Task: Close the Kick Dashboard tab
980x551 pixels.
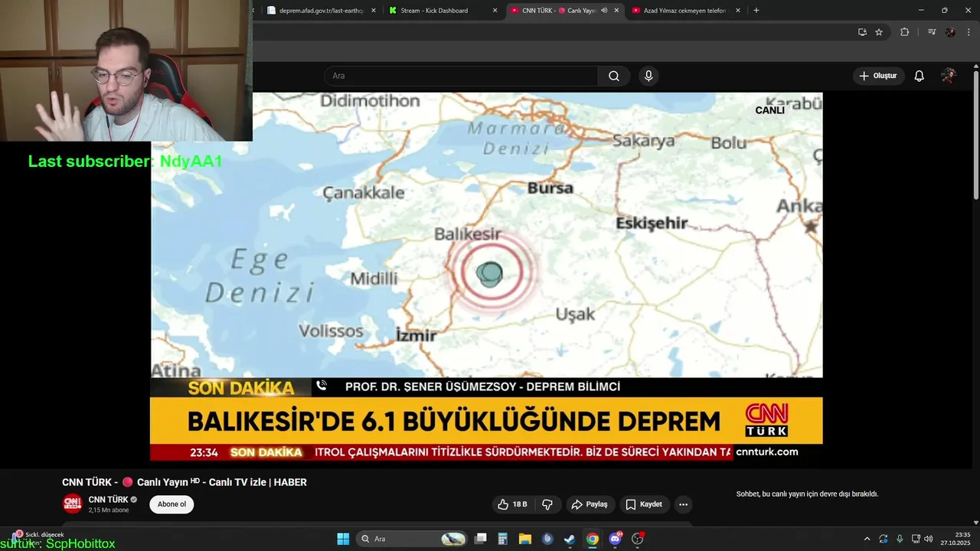Action: [495, 11]
